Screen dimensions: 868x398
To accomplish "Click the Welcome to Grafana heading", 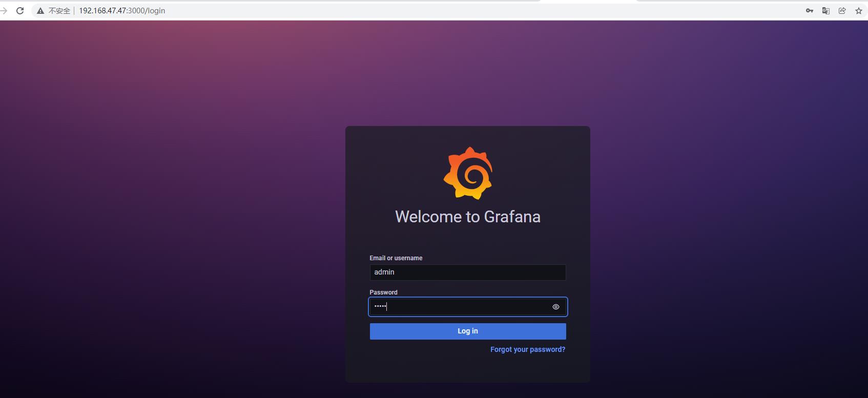I will click(468, 217).
